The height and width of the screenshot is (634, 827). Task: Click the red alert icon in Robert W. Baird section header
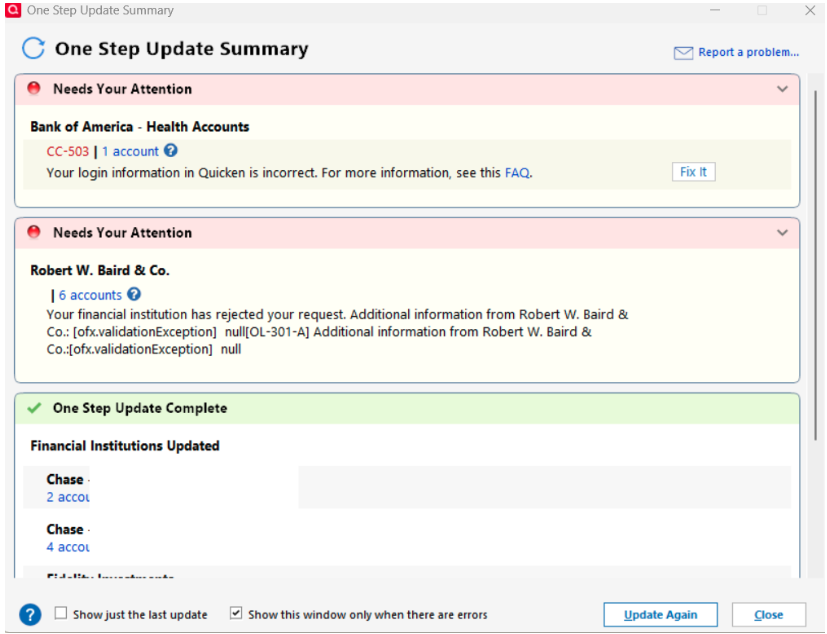click(x=34, y=232)
